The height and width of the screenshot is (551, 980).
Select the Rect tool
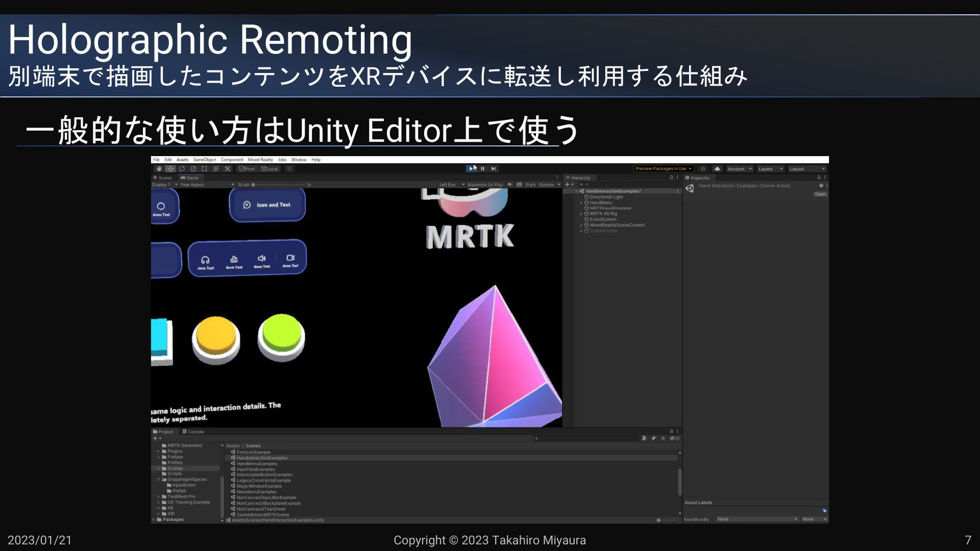pyautogui.click(x=204, y=169)
